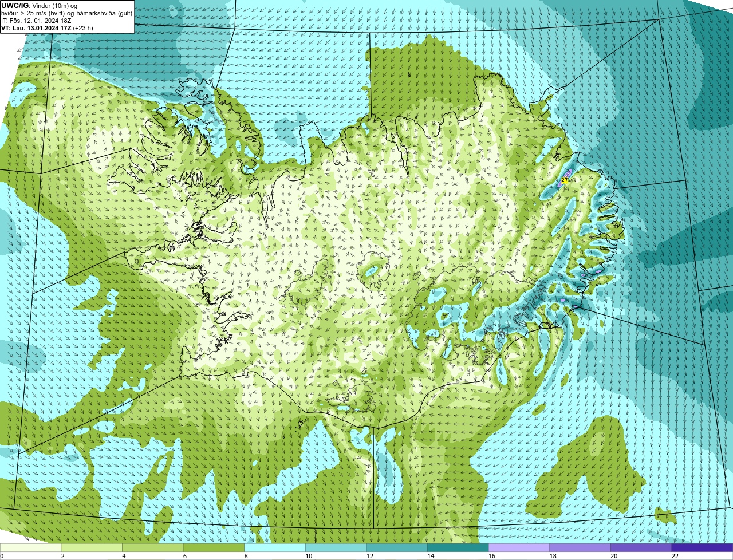
Task: Click the purple 20–22 m/s legend swatch
Action: point(641,547)
